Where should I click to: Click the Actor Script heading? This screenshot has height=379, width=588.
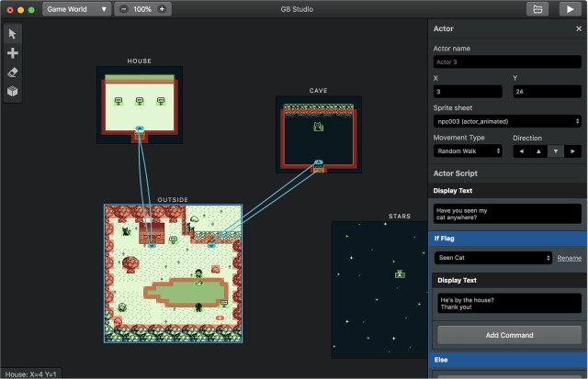[x=456, y=173]
